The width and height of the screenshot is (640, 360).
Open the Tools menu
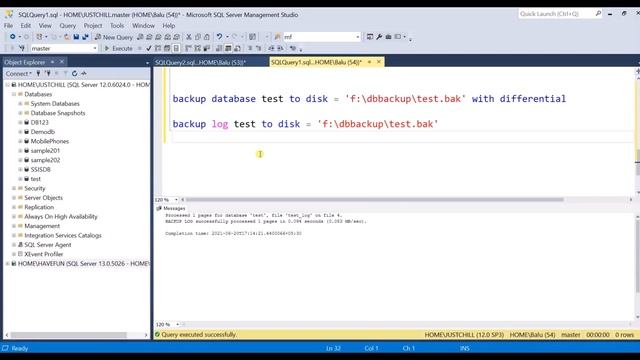(117, 25)
